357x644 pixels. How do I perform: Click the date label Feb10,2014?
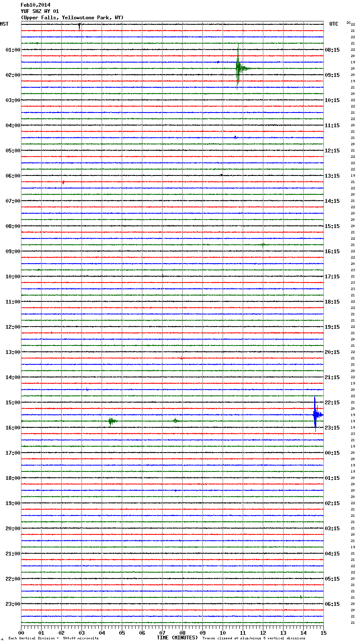(x=35, y=5)
